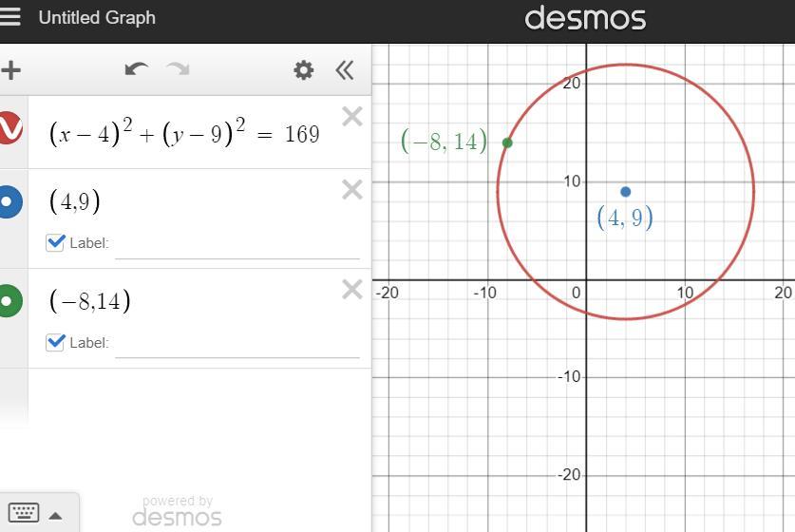This screenshot has height=532, width=795.
Task: Click the green point on the circle
Action: tap(507, 143)
